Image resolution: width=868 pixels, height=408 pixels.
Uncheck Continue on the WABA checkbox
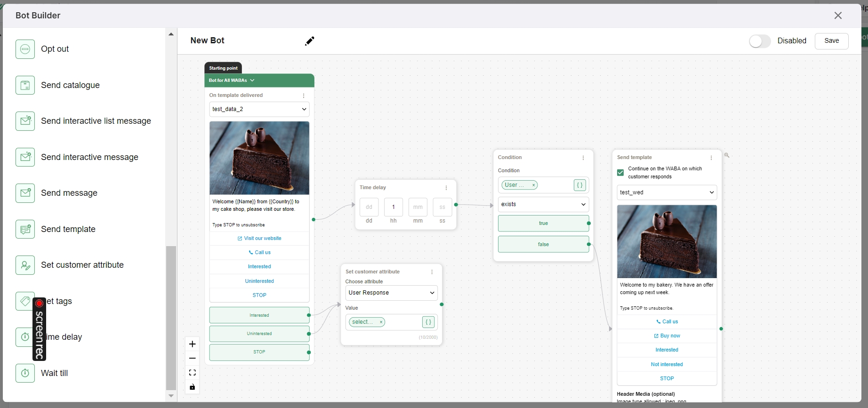(620, 173)
